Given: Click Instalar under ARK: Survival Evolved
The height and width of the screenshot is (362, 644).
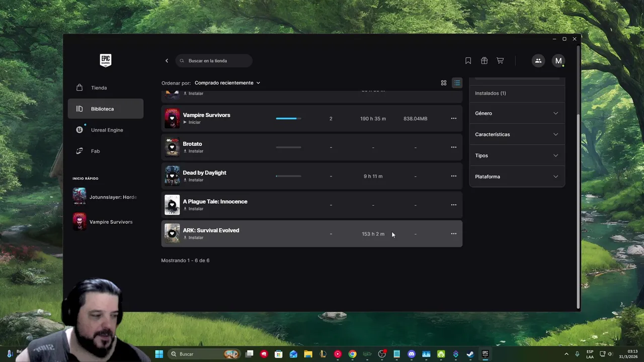Looking at the screenshot, I should click(193, 237).
